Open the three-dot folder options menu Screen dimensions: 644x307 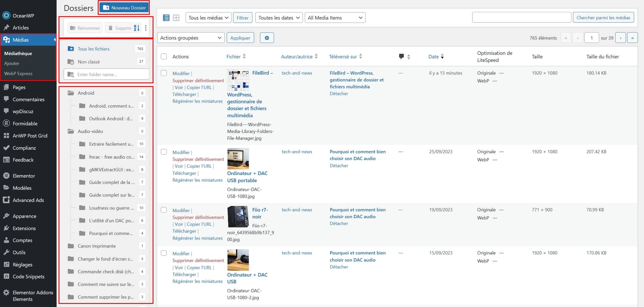tap(146, 28)
